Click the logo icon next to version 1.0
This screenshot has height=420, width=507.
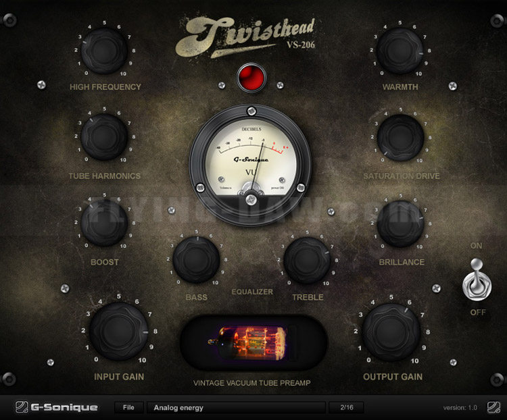coord(493,407)
